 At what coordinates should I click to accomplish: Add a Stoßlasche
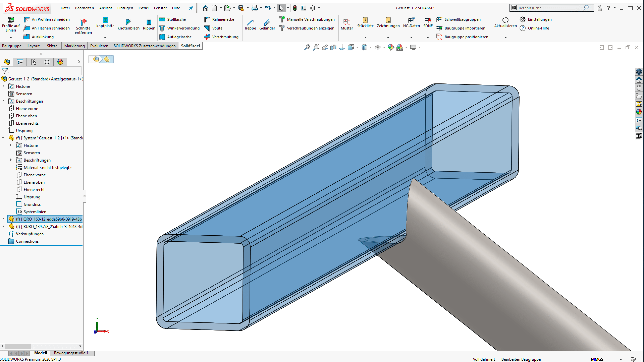tap(173, 19)
